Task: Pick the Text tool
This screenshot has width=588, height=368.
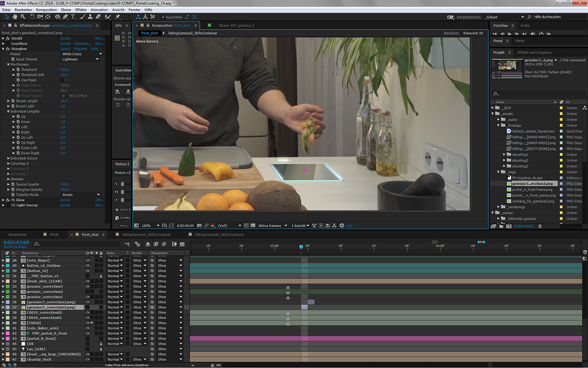Action: point(73,17)
